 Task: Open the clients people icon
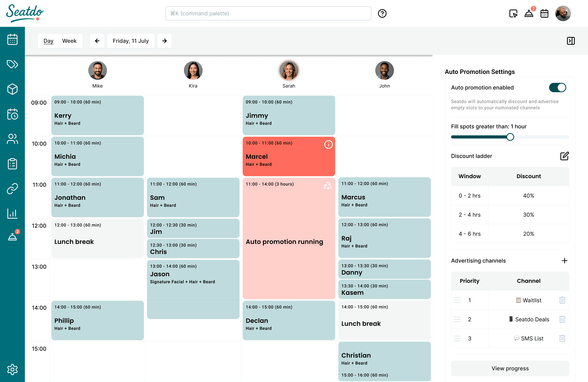[x=12, y=139]
